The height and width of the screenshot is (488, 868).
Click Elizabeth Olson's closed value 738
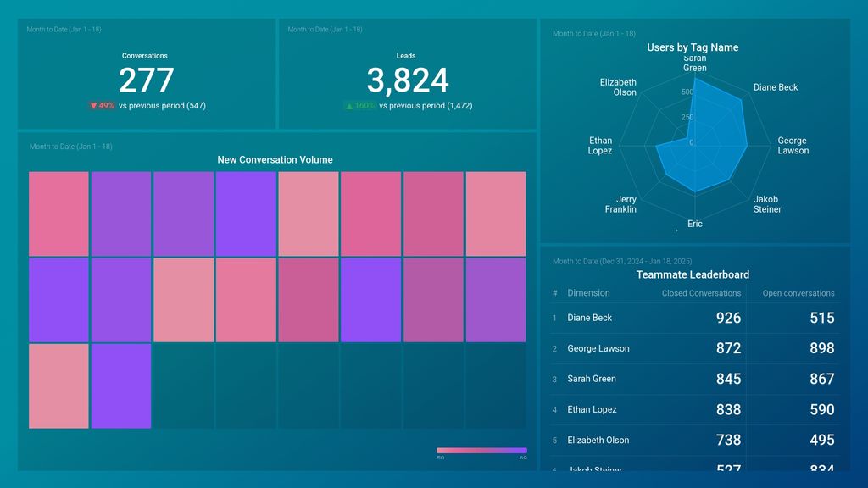(x=728, y=441)
